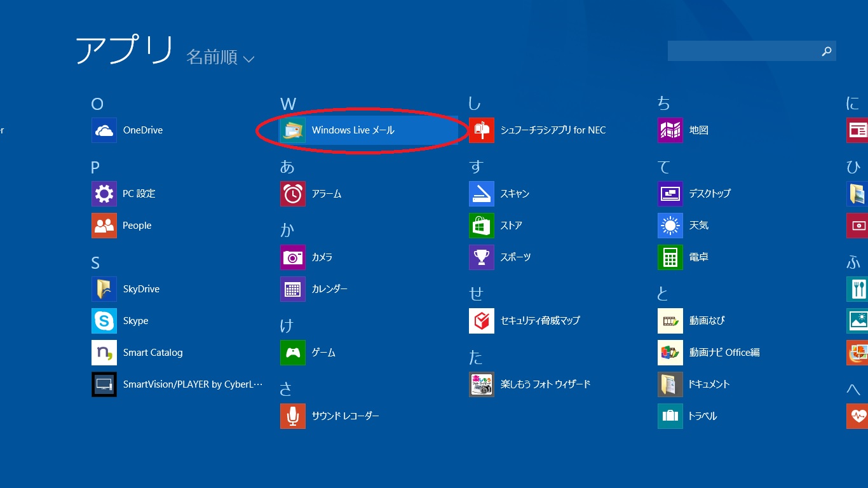The image size is (868, 488).
Task: Select the さ group header
Action: (x=286, y=389)
